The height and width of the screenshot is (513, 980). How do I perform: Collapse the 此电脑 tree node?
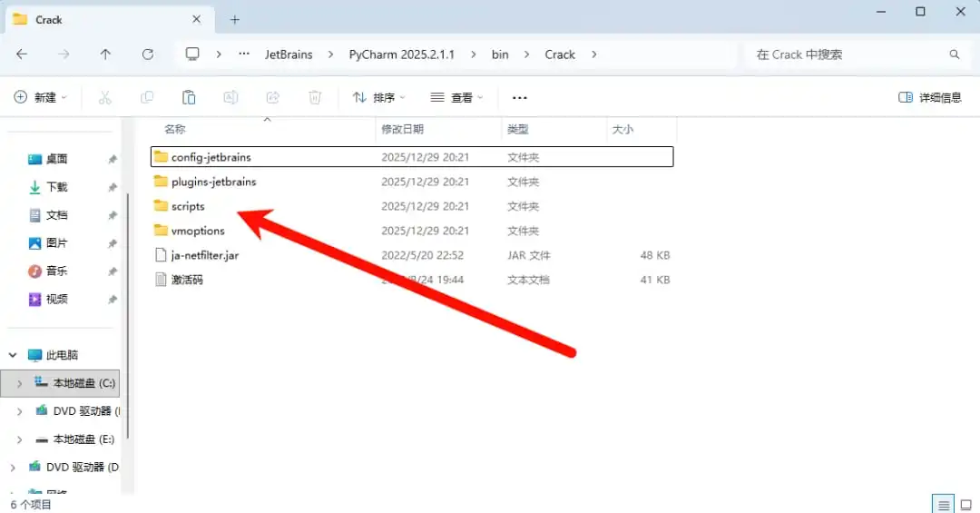coord(13,355)
